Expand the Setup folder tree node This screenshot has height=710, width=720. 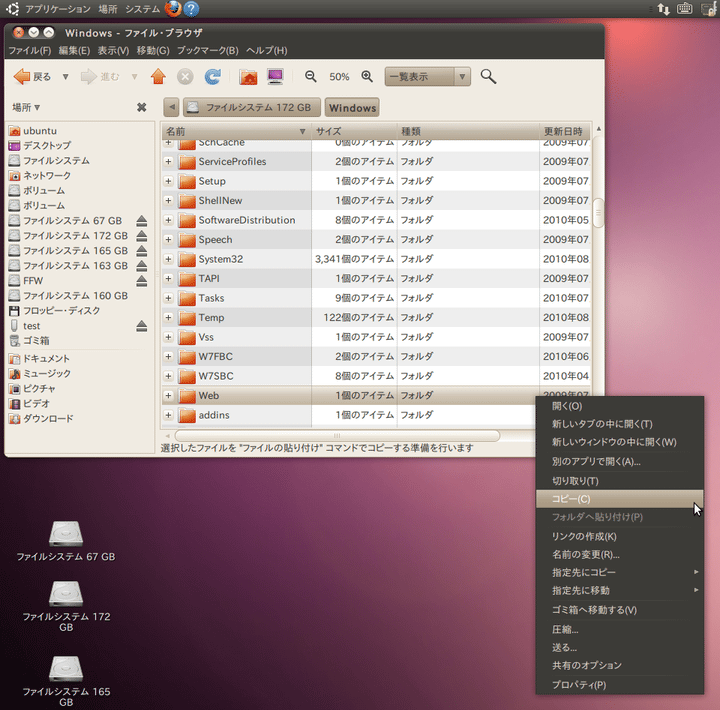(169, 181)
